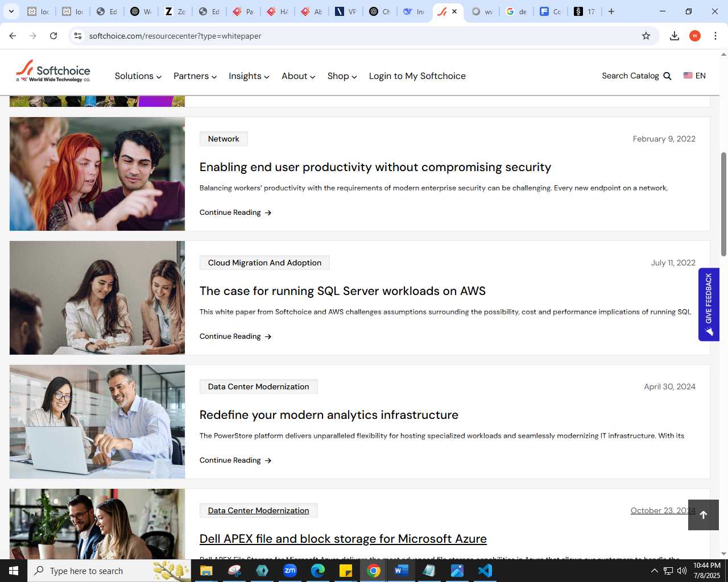The image size is (728, 582).
Task: Switch to the 'Zo' browser tab
Action: coord(175,11)
